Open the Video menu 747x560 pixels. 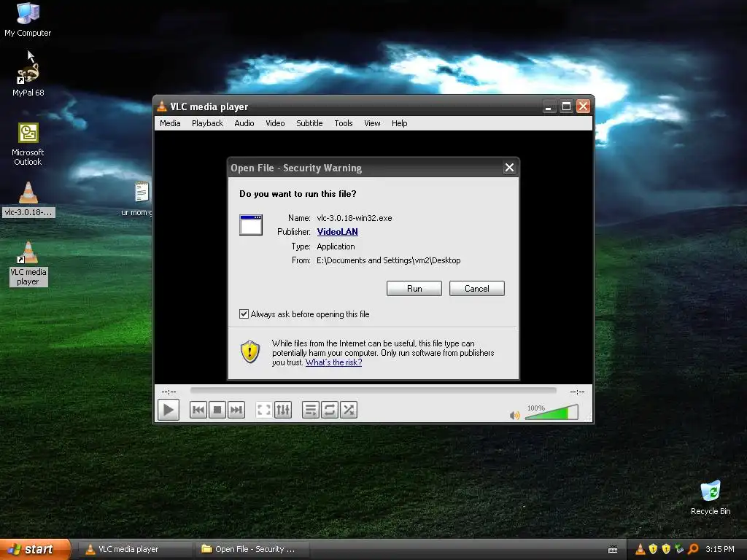coord(275,123)
